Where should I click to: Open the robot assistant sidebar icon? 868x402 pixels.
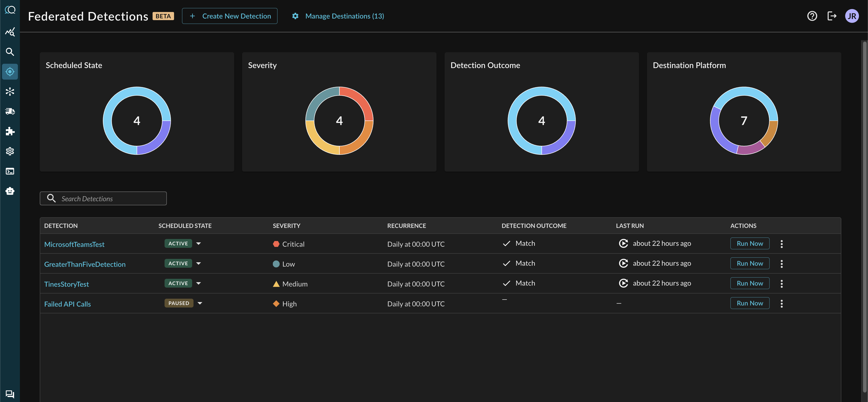click(x=10, y=191)
